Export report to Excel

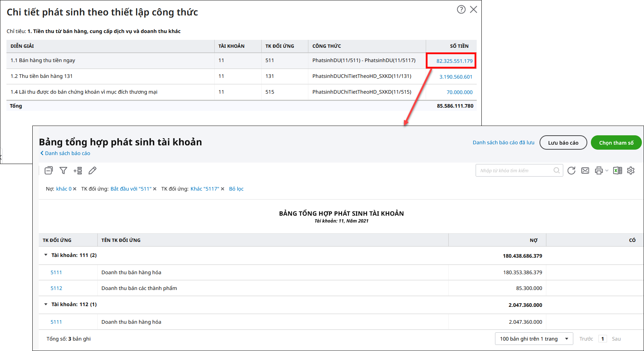617,170
